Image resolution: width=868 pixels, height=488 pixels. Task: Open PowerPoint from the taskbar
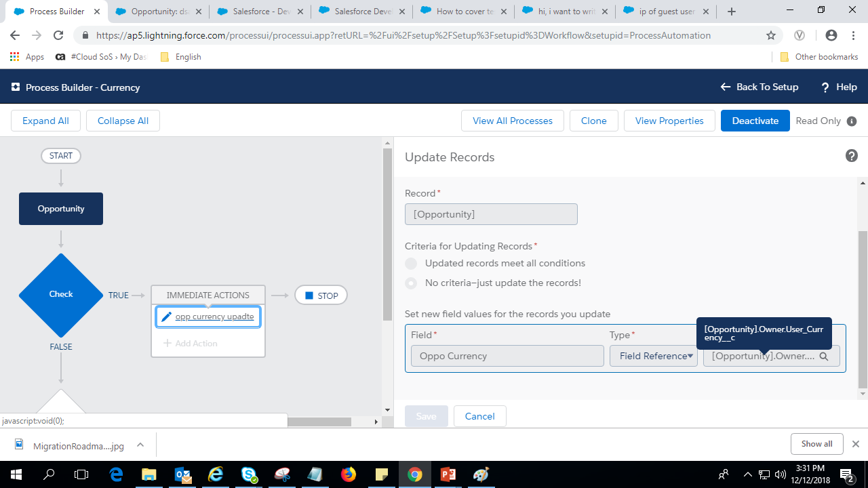pyautogui.click(x=448, y=474)
